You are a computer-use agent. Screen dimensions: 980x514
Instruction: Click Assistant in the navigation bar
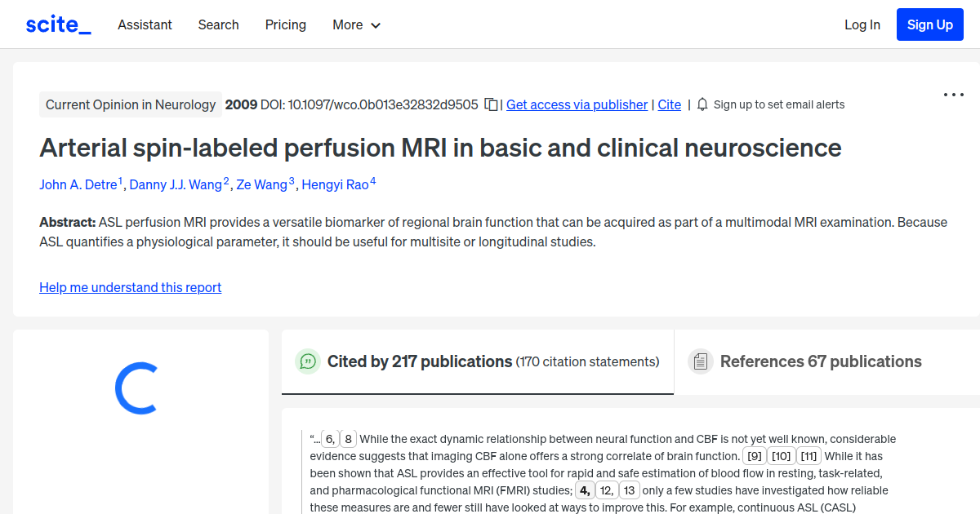(145, 25)
